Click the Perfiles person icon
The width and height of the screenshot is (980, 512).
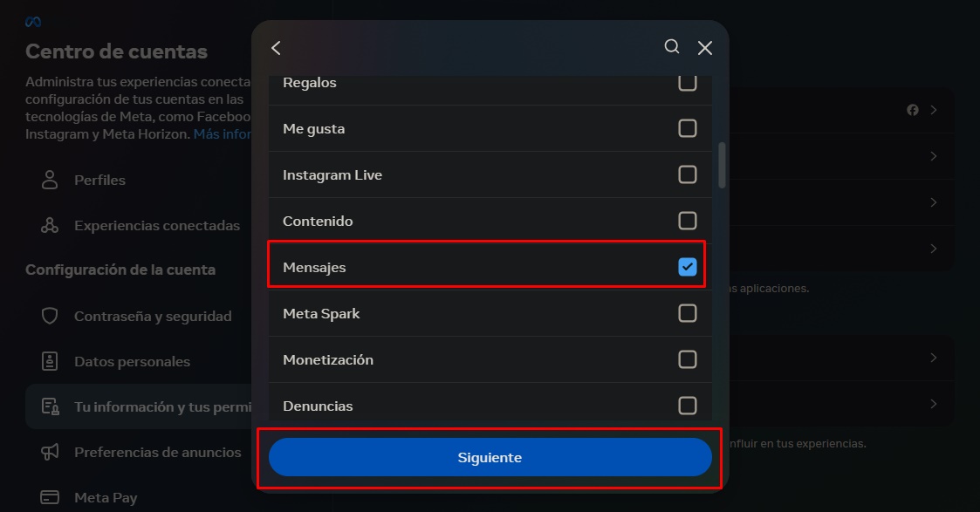(50, 180)
